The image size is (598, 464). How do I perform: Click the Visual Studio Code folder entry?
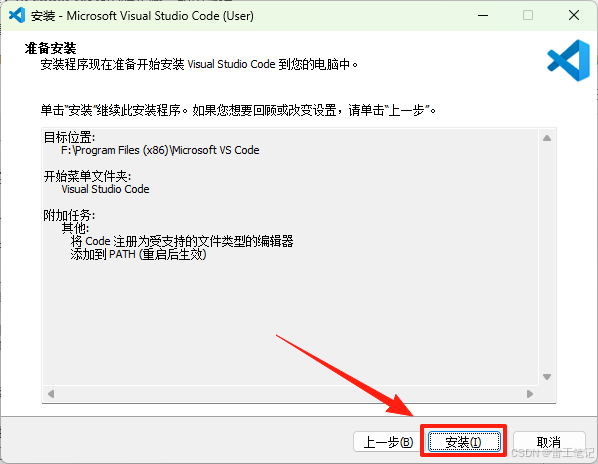pyautogui.click(x=105, y=189)
